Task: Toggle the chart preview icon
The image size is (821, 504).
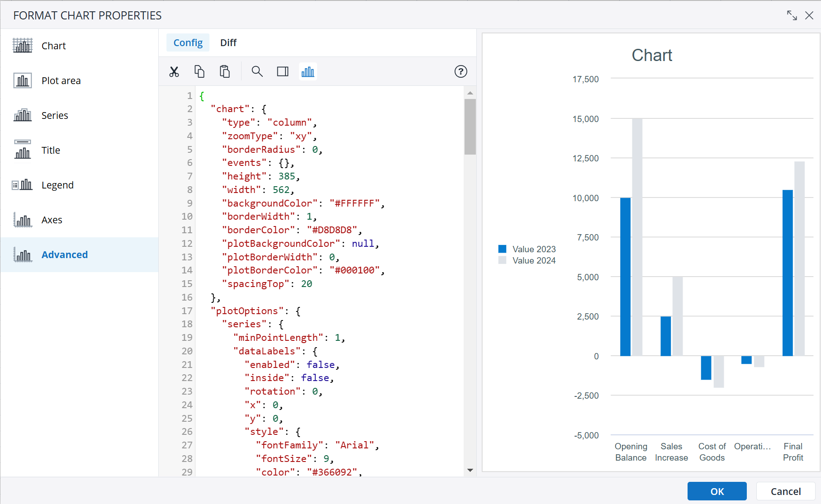Action: point(308,71)
